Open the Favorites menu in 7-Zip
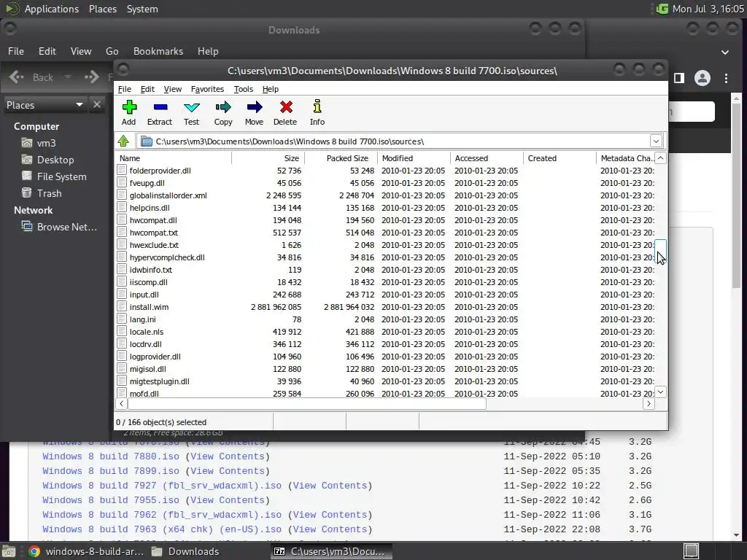Image resolution: width=747 pixels, height=560 pixels. (x=207, y=89)
